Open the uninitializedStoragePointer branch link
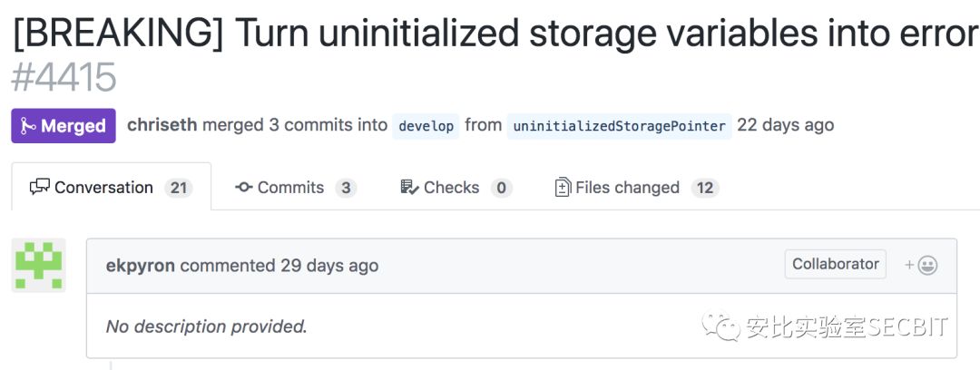This screenshot has height=370, width=980. (x=619, y=126)
